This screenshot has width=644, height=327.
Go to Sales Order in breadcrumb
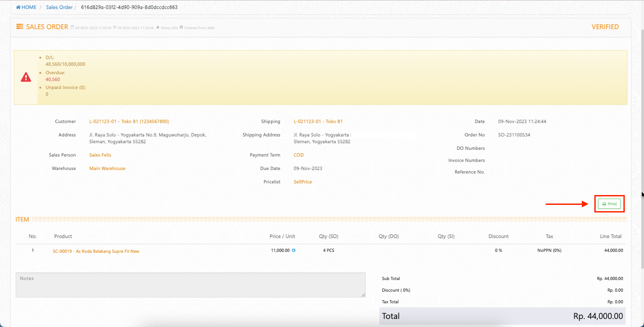pyautogui.click(x=58, y=8)
